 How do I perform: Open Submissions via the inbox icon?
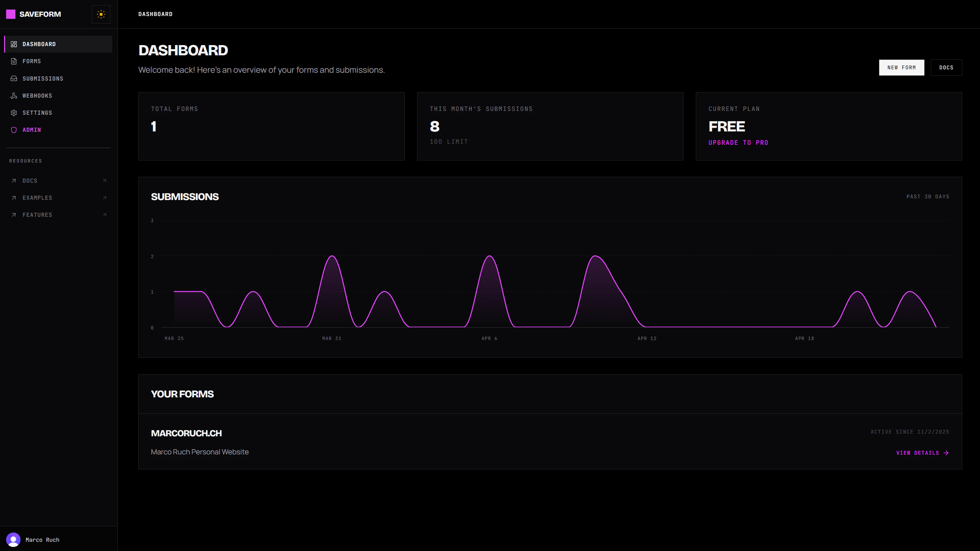[14, 78]
